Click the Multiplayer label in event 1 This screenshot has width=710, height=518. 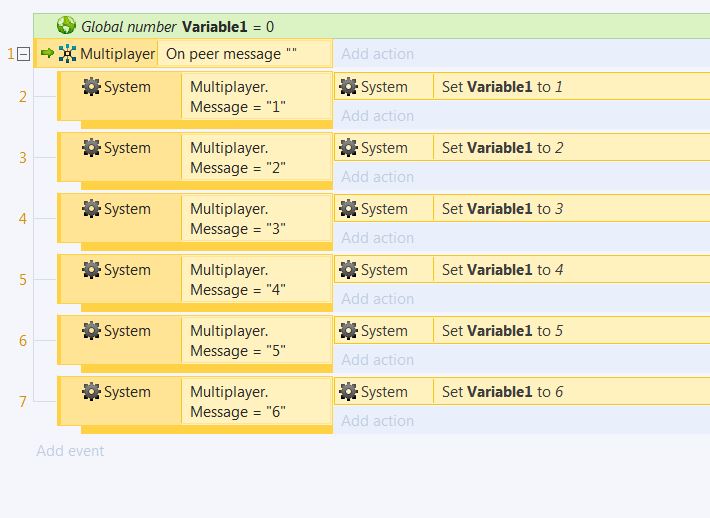118,54
